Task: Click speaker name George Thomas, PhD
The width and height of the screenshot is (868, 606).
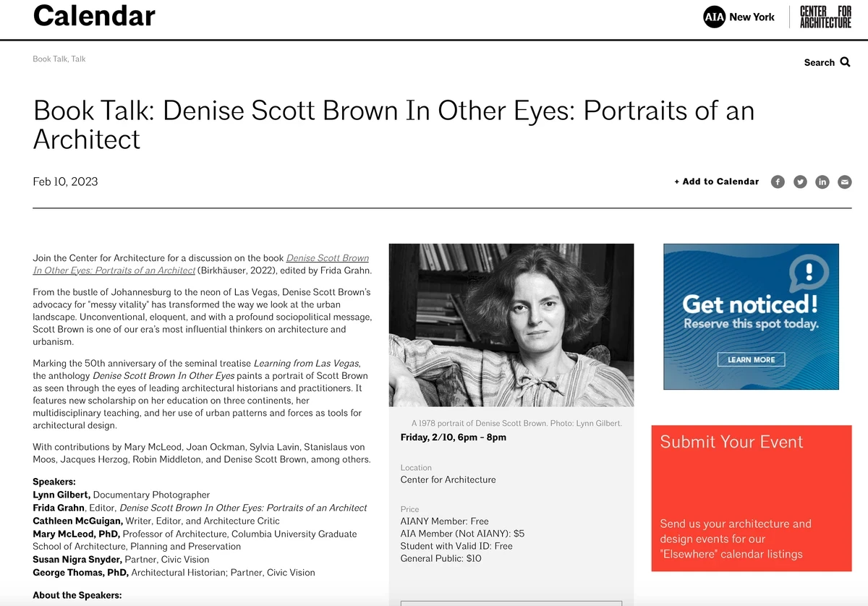Action: 81,572
